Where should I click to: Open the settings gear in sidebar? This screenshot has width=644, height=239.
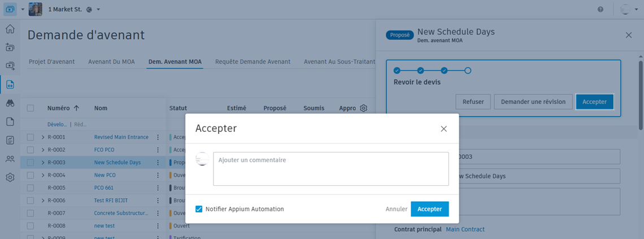10,177
